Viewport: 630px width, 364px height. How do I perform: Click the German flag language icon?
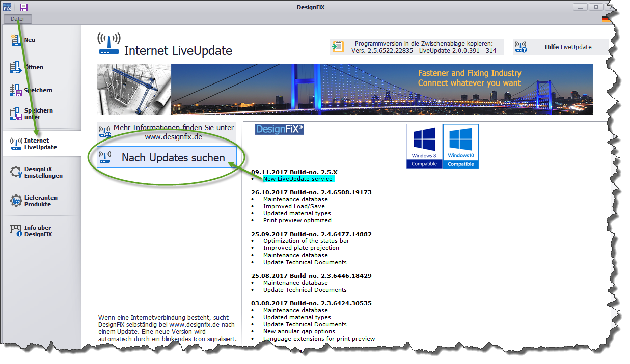[606, 19]
